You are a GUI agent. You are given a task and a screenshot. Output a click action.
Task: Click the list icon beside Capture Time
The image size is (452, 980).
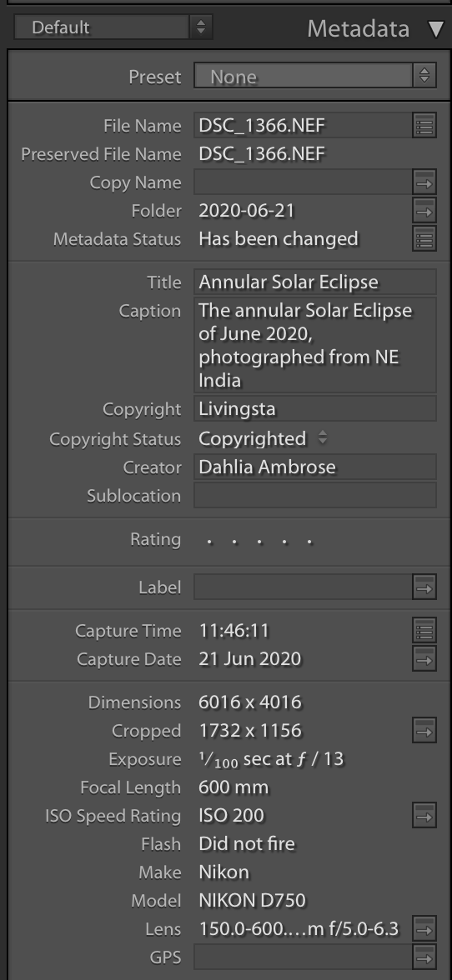pos(424,631)
